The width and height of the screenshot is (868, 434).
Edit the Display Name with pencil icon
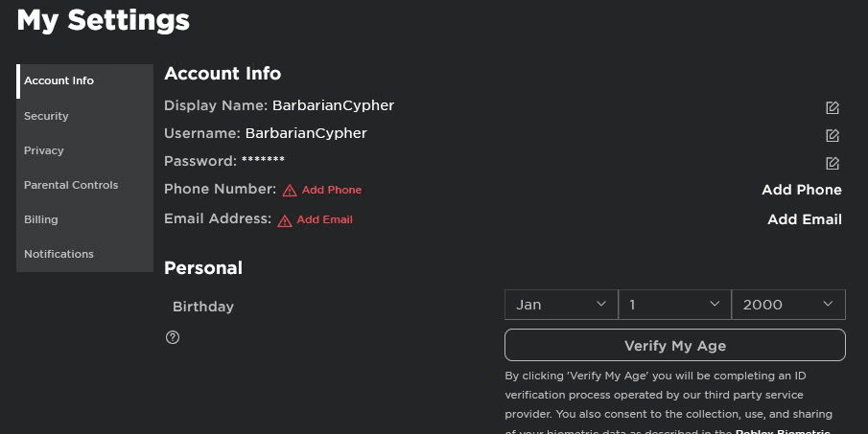coord(832,107)
